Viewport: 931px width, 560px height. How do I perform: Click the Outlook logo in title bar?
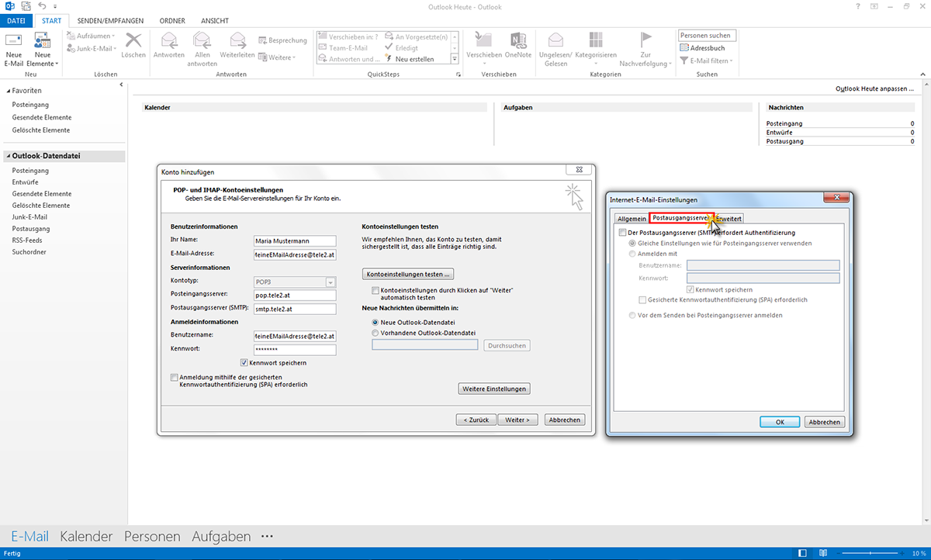9,6
